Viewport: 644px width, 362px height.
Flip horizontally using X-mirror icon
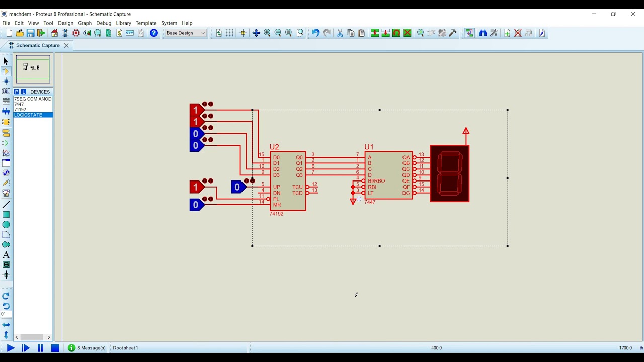(6, 325)
